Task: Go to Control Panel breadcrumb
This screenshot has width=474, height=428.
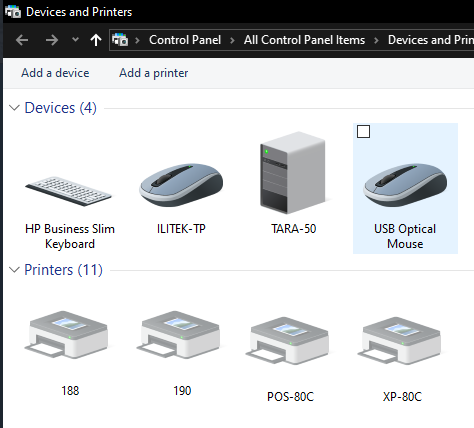Action: click(x=185, y=40)
